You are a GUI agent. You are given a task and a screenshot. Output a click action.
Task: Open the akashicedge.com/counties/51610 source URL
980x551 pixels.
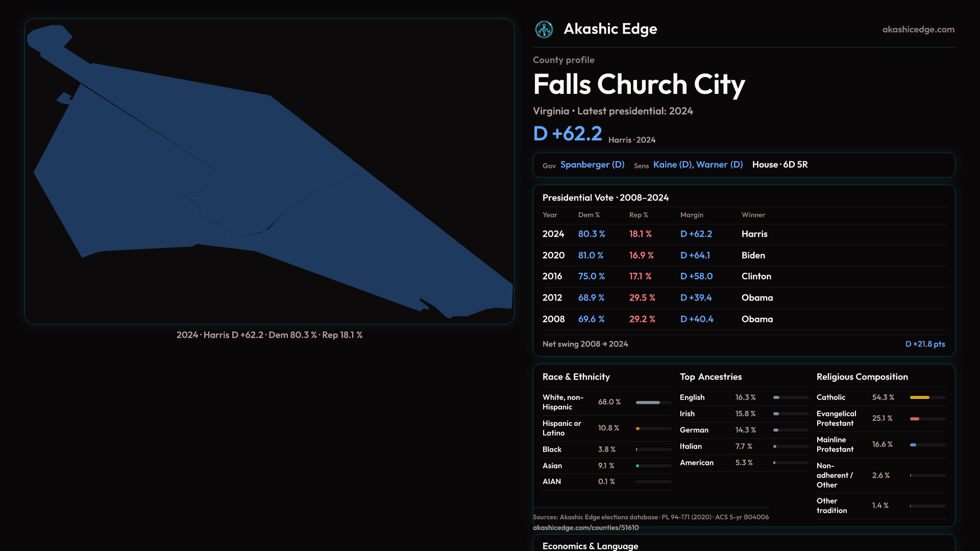pos(585,528)
